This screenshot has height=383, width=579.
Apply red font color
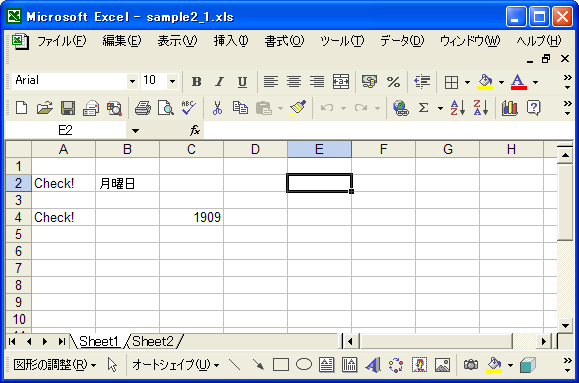click(518, 82)
